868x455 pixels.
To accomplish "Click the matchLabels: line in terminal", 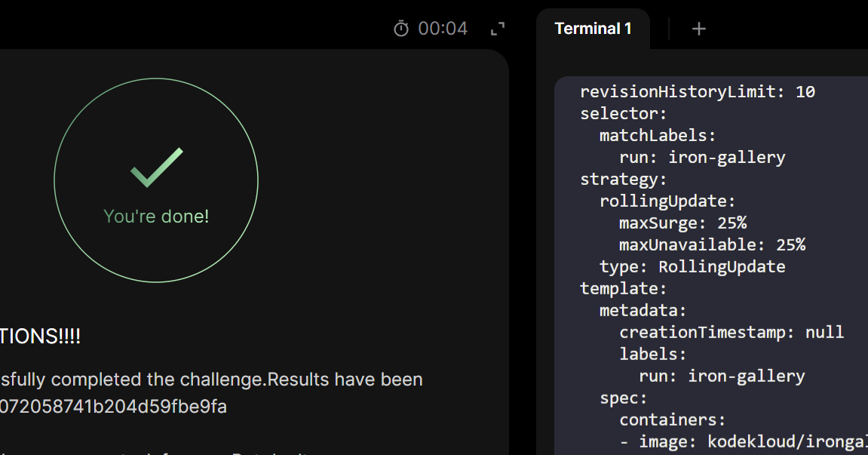I will tap(657, 136).
